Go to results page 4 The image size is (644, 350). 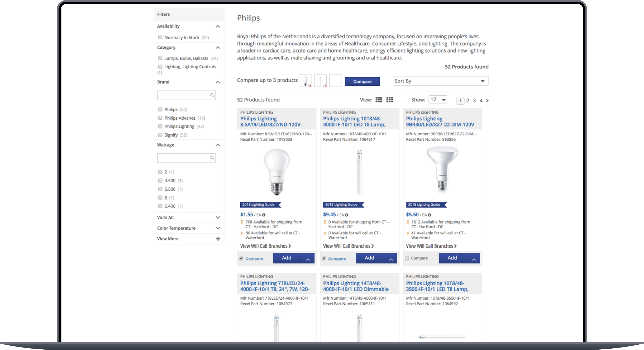(x=481, y=101)
